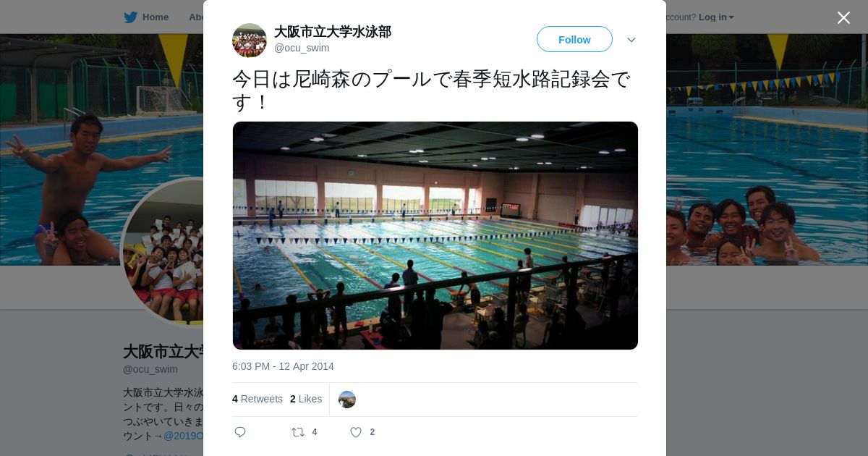Open the large profile picture behind the dialog

coord(162,252)
